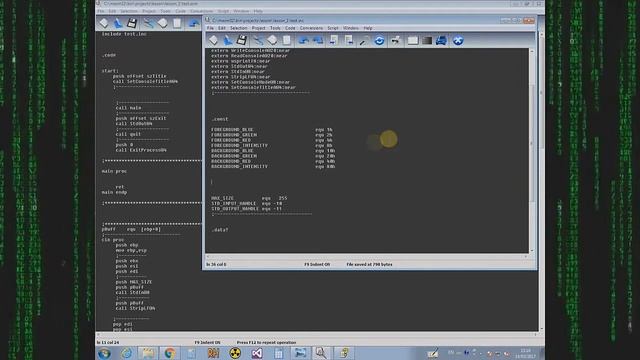This screenshot has width=640, height=360.
Task: Click 'F9 Indent ON' in front window status bar
Action: pos(317,264)
